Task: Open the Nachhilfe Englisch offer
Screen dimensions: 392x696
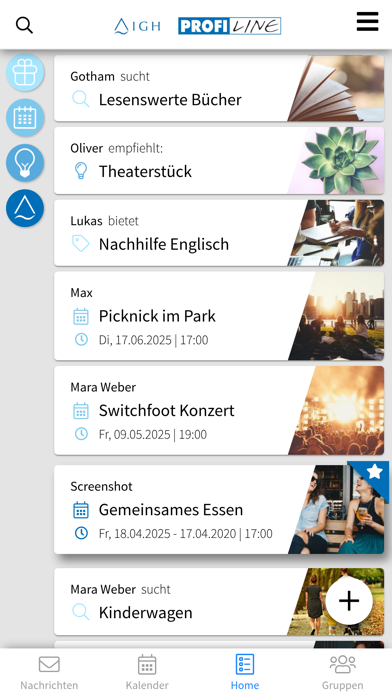Action: 219,233
